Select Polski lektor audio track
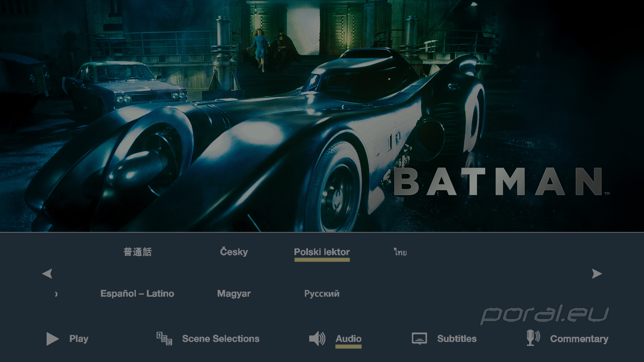Screen dimensions: 644x362 (x=322, y=252)
